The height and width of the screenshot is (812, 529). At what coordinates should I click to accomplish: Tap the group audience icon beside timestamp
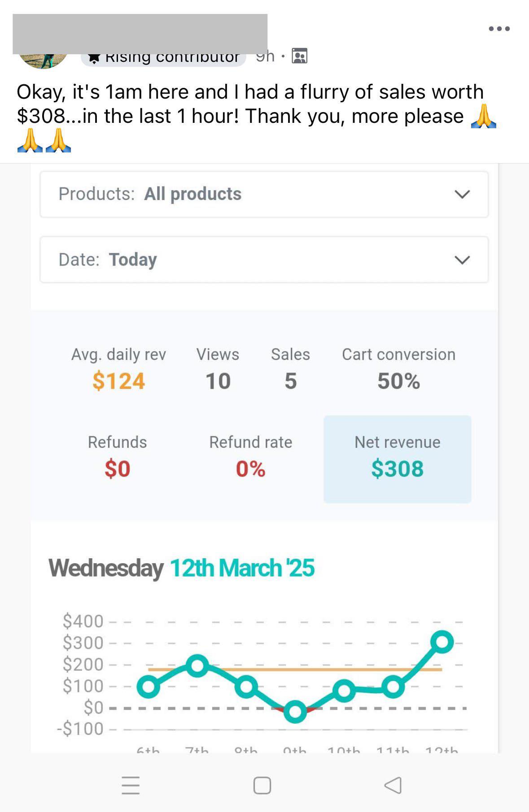point(299,56)
